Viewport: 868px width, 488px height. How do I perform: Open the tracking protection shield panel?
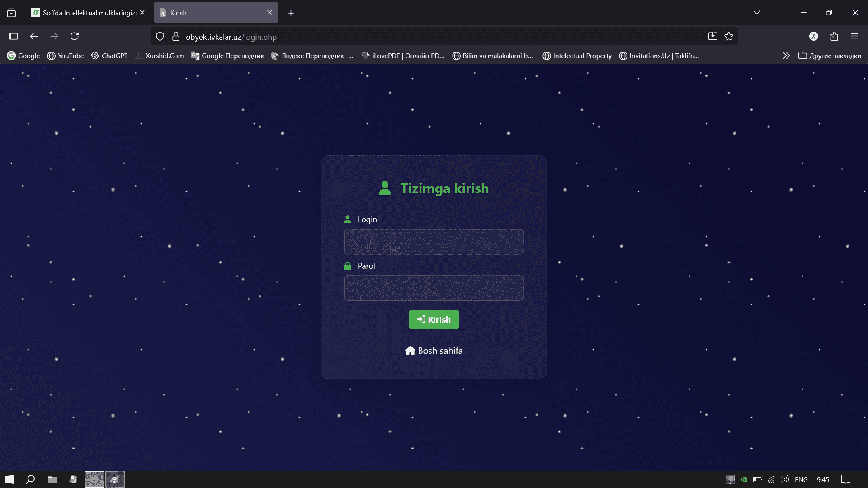tap(160, 37)
